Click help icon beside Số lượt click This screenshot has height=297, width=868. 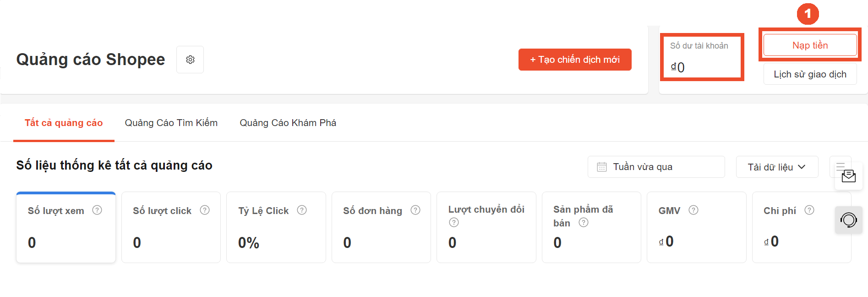pos(205,210)
